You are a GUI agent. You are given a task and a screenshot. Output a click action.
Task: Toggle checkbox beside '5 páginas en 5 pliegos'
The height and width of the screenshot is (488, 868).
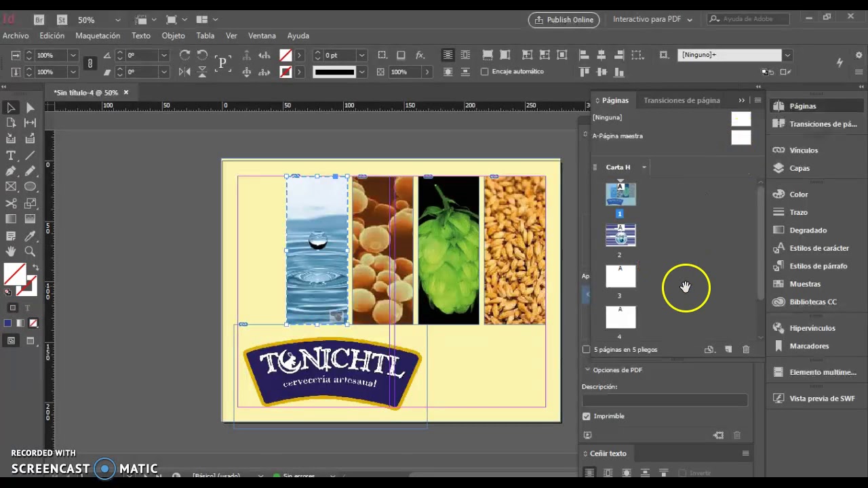(x=587, y=350)
